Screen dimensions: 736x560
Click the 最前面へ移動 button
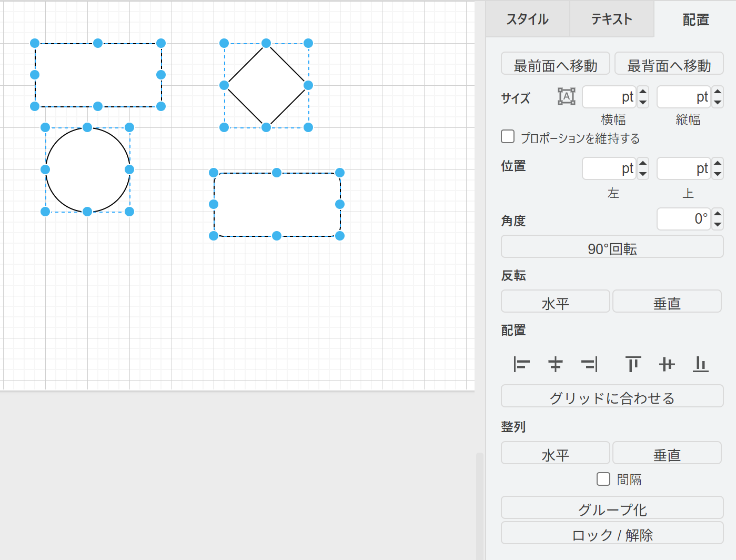[555, 63]
